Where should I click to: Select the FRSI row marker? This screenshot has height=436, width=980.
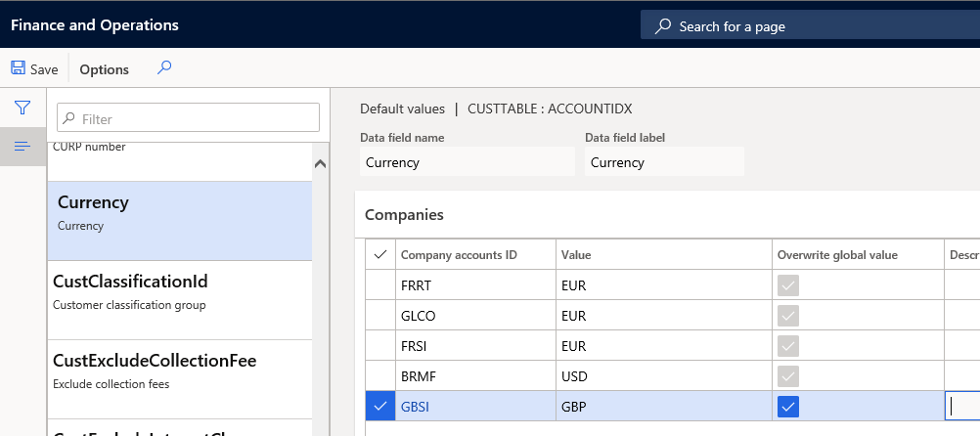(x=380, y=346)
